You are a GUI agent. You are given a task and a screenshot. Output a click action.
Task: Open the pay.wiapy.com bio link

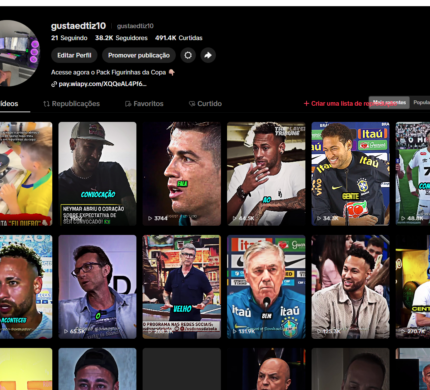point(102,84)
